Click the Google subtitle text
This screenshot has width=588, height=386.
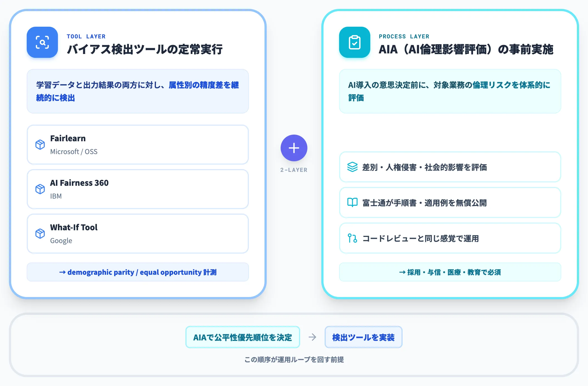pos(61,241)
